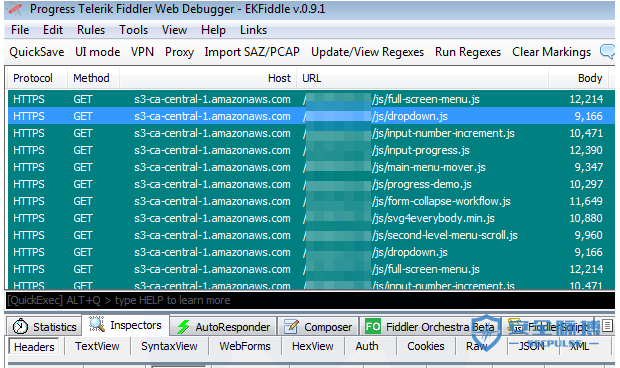Select session with /js/form-collapse-workflow.js
Viewport: 620px width, 368px height.
311,201
